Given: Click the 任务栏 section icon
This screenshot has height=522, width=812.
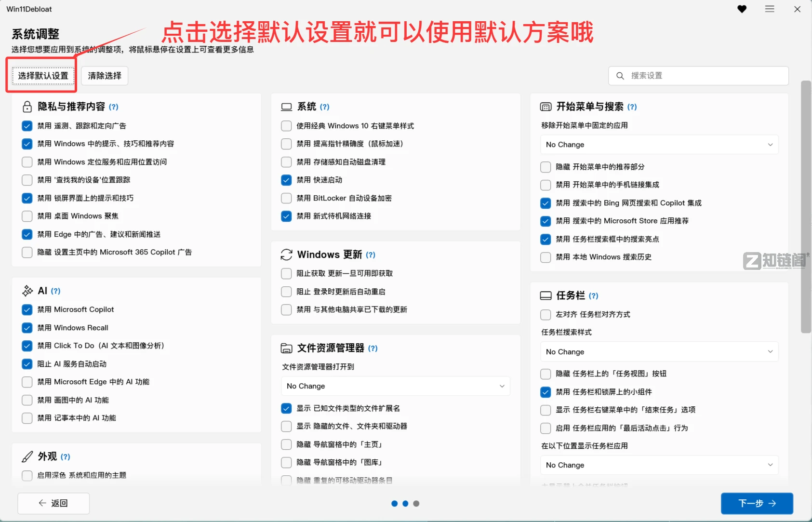Looking at the screenshot, I should pos(545,295).
